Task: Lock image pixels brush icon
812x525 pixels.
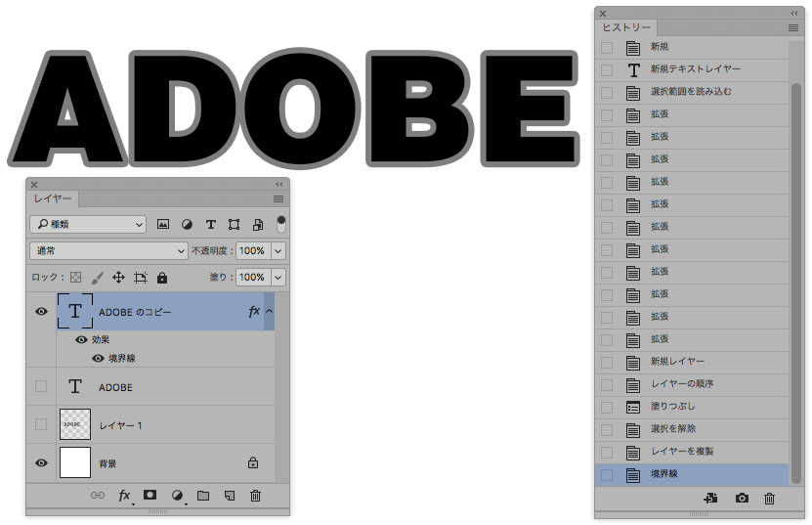Action: pyautogui.click(x=97, y=278)
